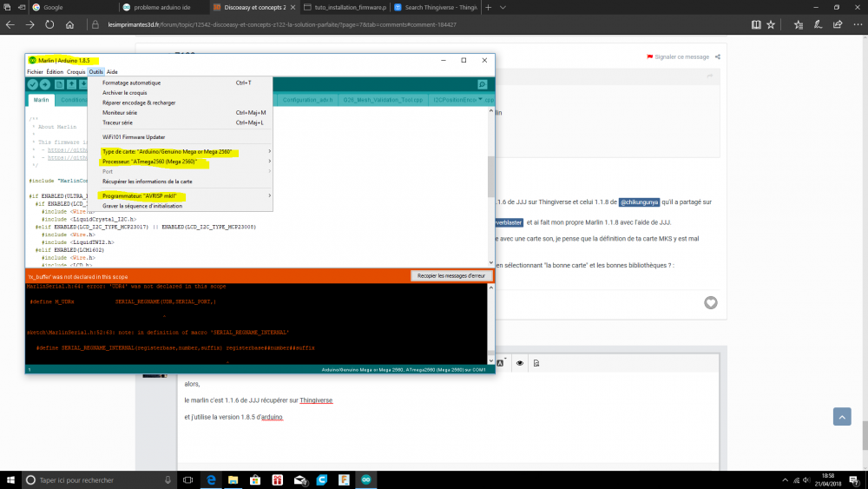Viewport: 868px width, 489px height.
Task: Select Graver la séquence d'initialisation
Action: (181, 206)
